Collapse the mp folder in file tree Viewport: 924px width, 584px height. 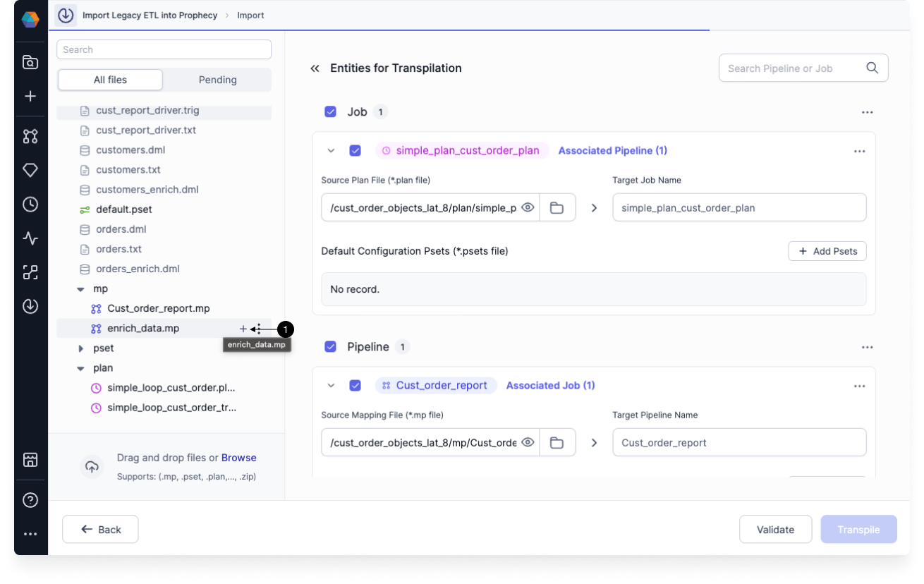coord(81,289)
